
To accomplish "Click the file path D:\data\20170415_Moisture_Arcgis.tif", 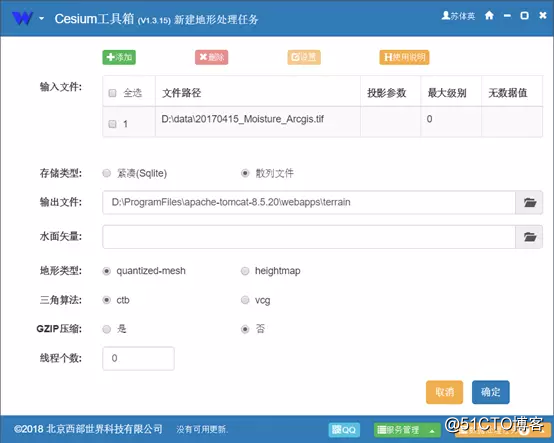I will [242, 119].
